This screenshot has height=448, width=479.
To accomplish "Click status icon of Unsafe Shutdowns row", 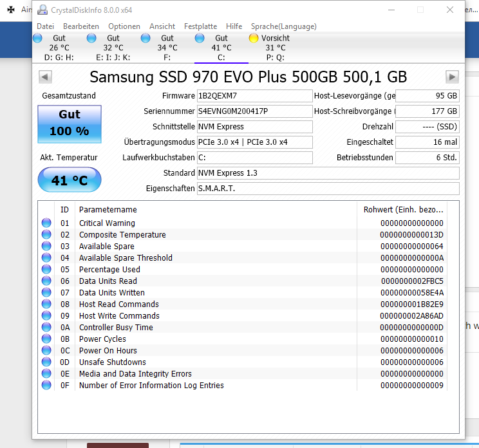I will tap(46, 362).
